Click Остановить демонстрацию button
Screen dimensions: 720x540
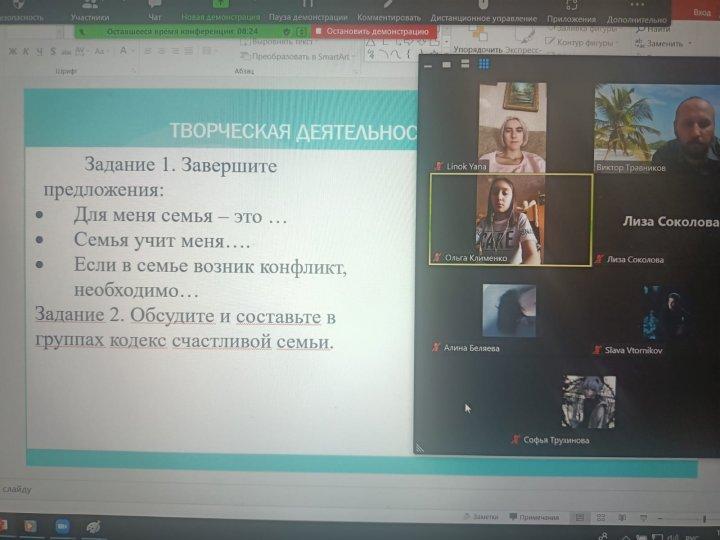(x=374, y=32)
